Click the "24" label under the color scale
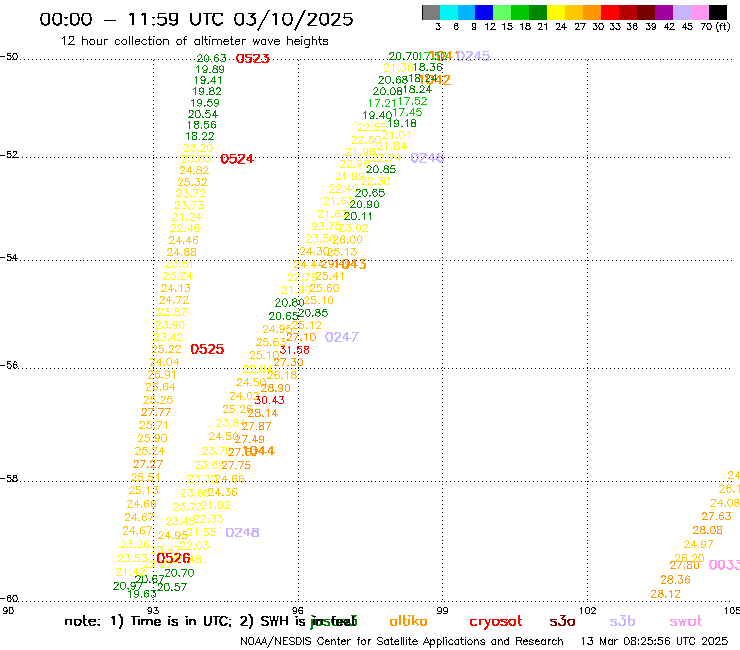The width and height of the screenshot is (740, 650). pyautogui.click(x=561, y=27)
